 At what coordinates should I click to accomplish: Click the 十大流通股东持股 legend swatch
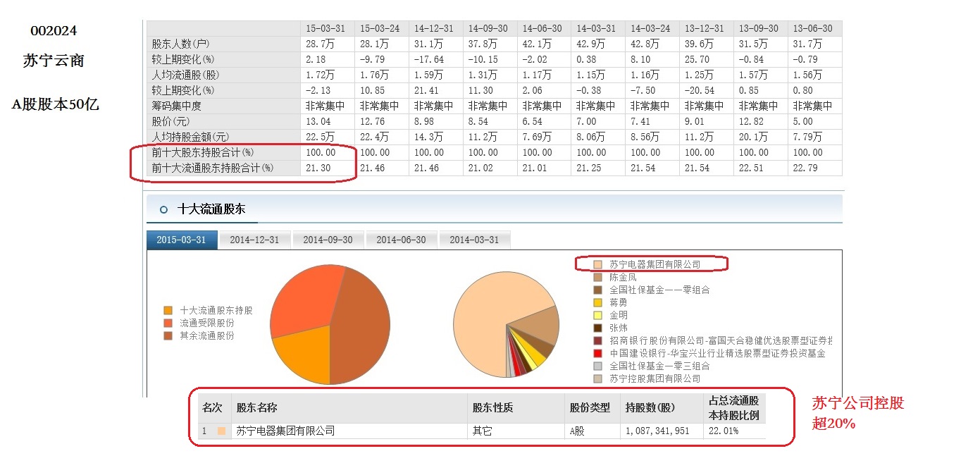point(168,310)
